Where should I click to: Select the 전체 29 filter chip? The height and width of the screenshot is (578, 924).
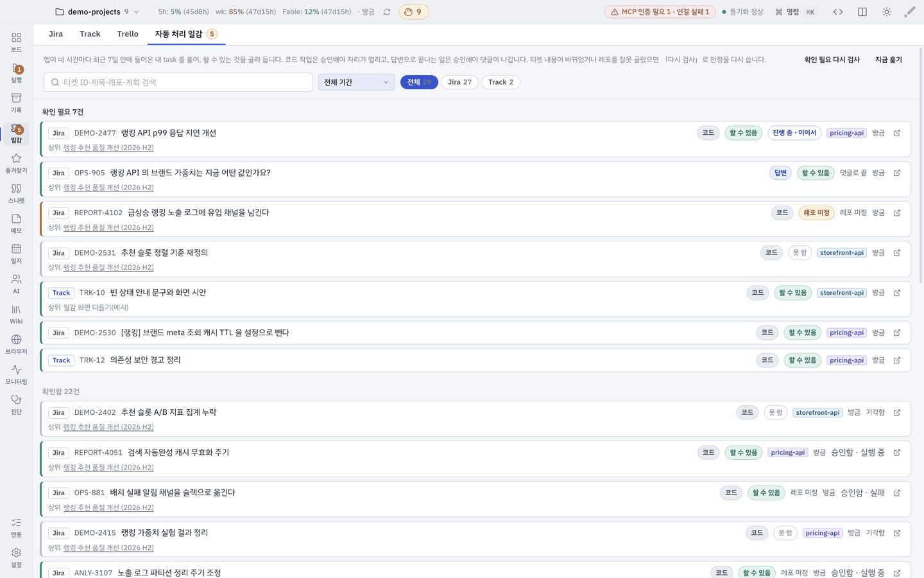419,82
